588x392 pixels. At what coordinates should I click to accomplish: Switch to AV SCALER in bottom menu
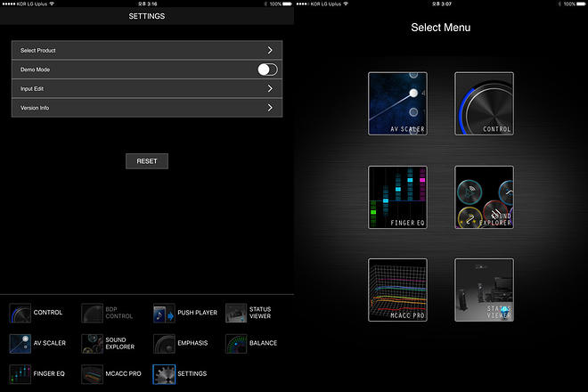point(20,343)
